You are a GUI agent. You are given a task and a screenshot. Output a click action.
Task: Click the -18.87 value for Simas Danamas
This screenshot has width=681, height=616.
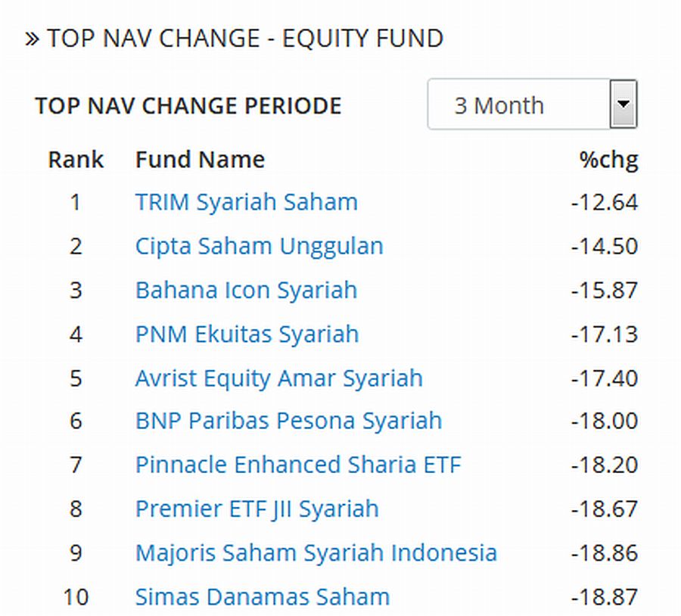point(605,596)
